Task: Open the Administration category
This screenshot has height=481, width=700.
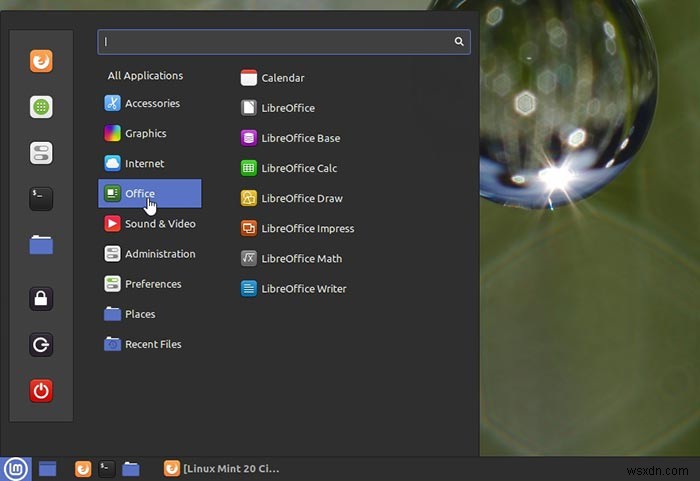Action: point(150,254)
